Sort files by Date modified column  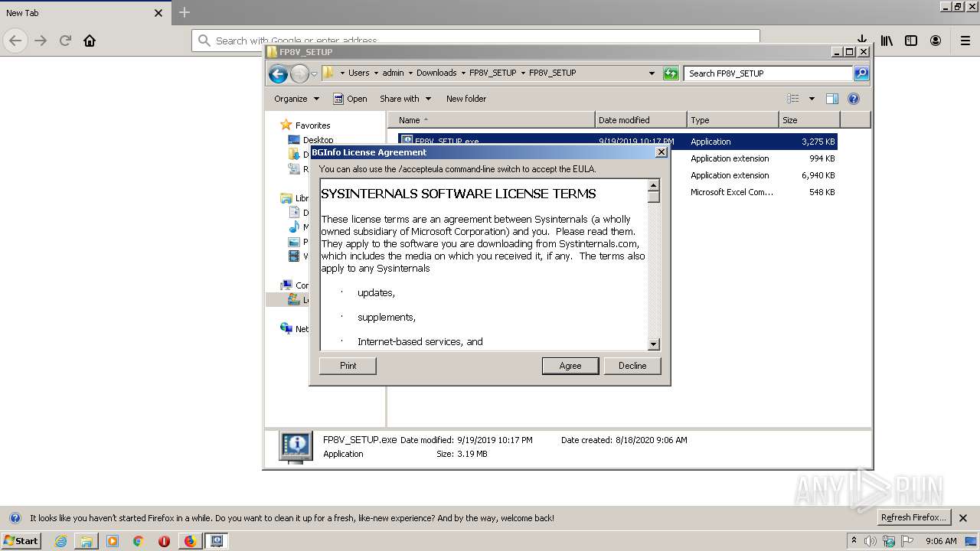pos(641,120)
